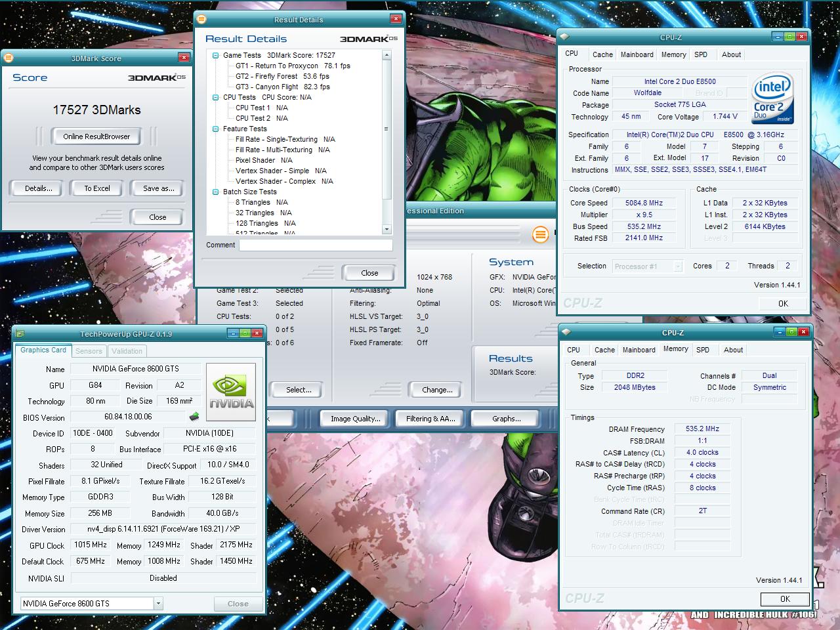Select the GT1 - Return To Proxycon row
Image resolution: width=840 pixels, height=630 pixels.
293,66
